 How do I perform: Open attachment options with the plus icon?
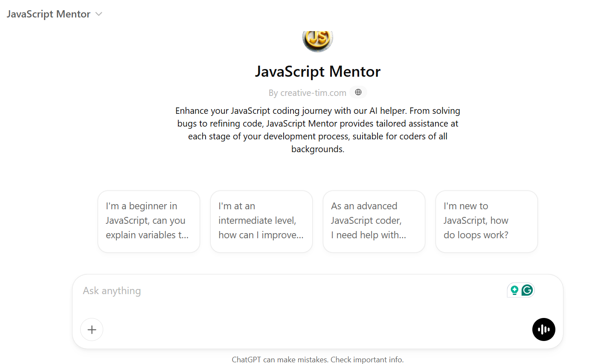pos(91,329)
